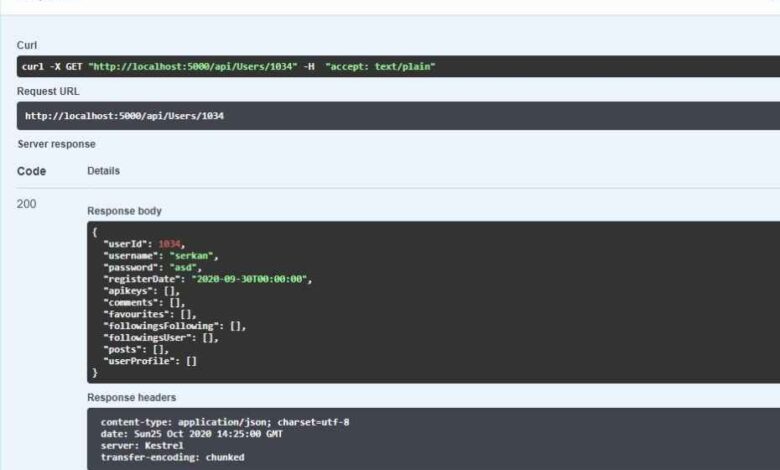
Task: Click the date header line
Action: click(x=192, y=434)
